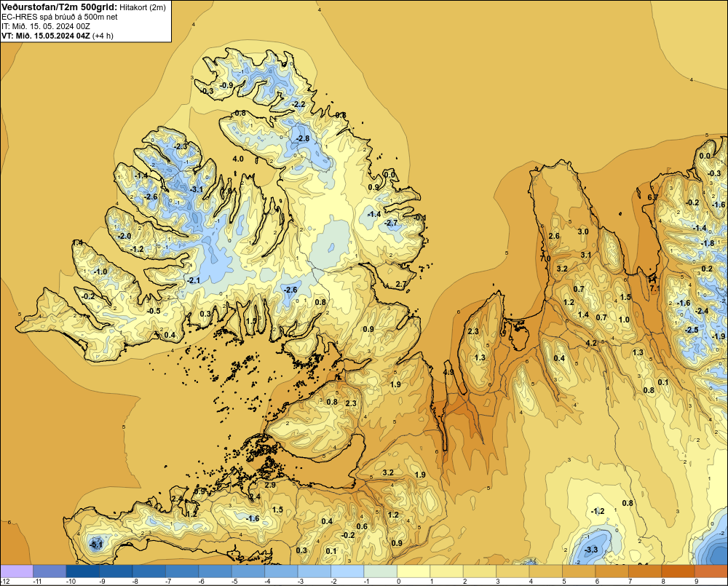Click the "1.0" temperature value near 0.7
The height and width of the screenshot is (586, 728).
point(624,320)
